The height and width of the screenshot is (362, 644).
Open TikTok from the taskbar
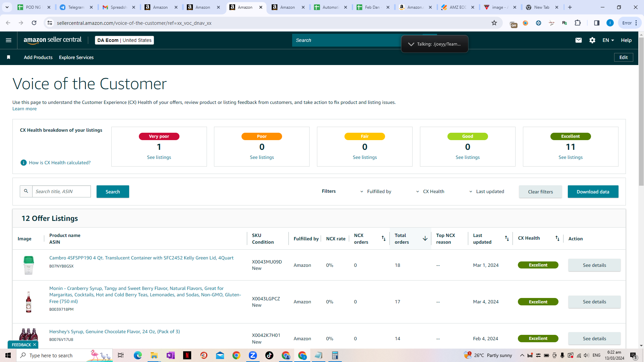[269, 355]
